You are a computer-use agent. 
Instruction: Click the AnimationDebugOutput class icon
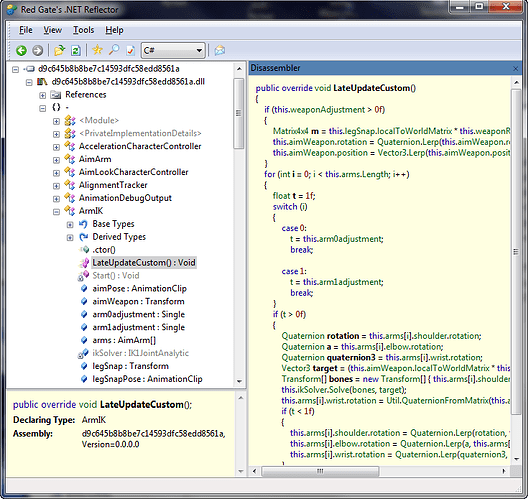[70, 198]
